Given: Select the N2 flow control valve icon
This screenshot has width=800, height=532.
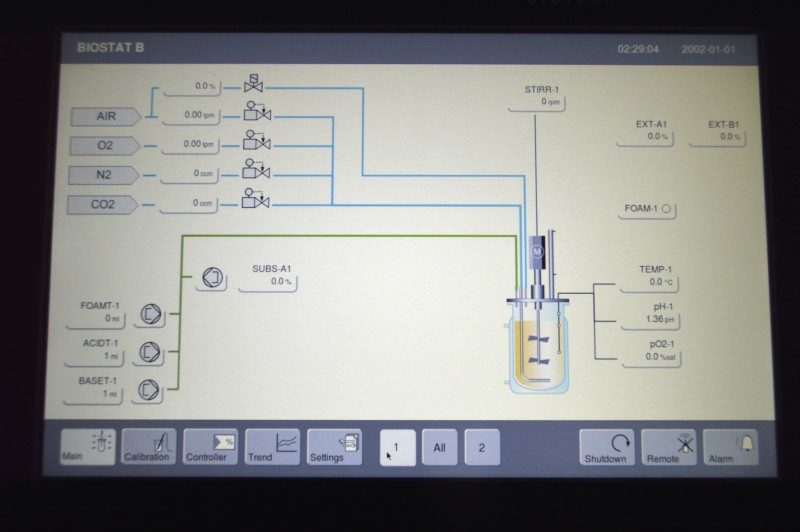Looking at the screenshot, I should (x=256, y=169).
